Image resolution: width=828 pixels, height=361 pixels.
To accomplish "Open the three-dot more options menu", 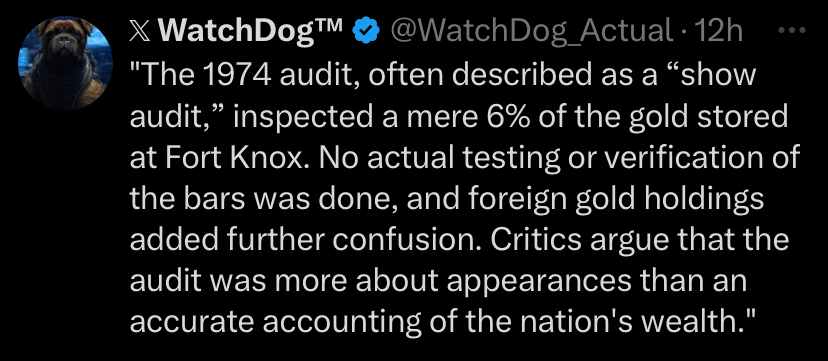I will [792, 31].
